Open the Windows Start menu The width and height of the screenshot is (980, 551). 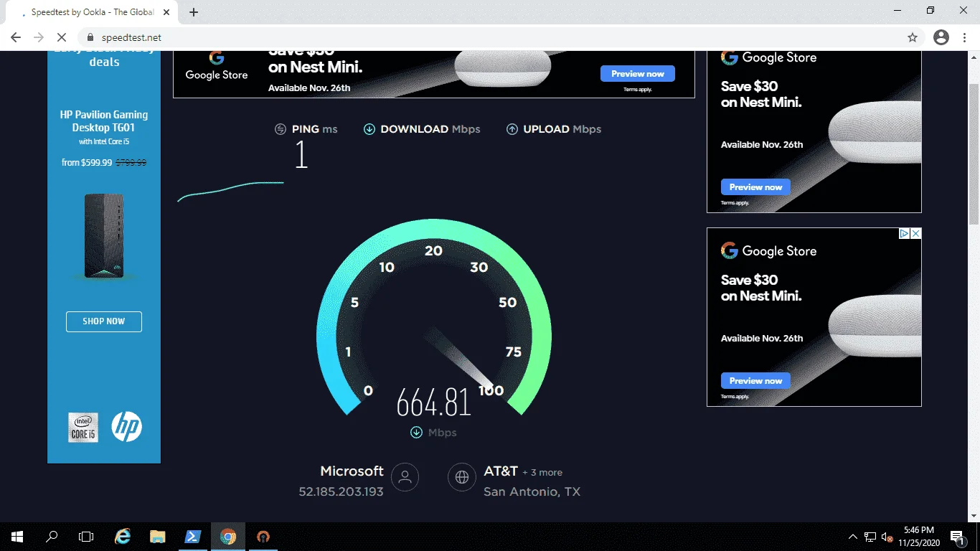17,537
